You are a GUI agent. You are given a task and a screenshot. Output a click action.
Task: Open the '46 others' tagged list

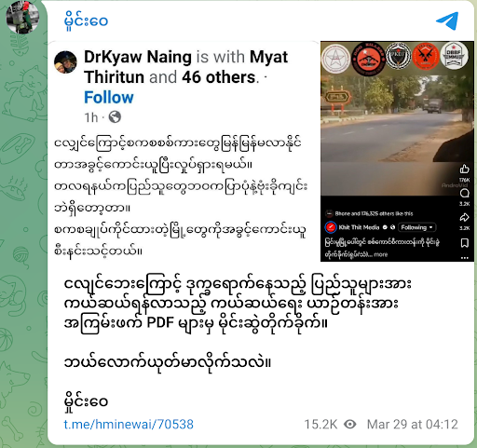(x=219, y=77)
